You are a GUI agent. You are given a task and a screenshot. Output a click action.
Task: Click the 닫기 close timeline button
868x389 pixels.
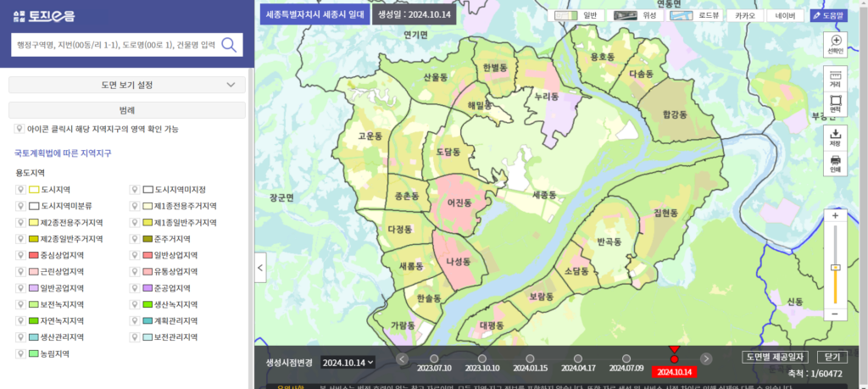[x=832, y=357]
